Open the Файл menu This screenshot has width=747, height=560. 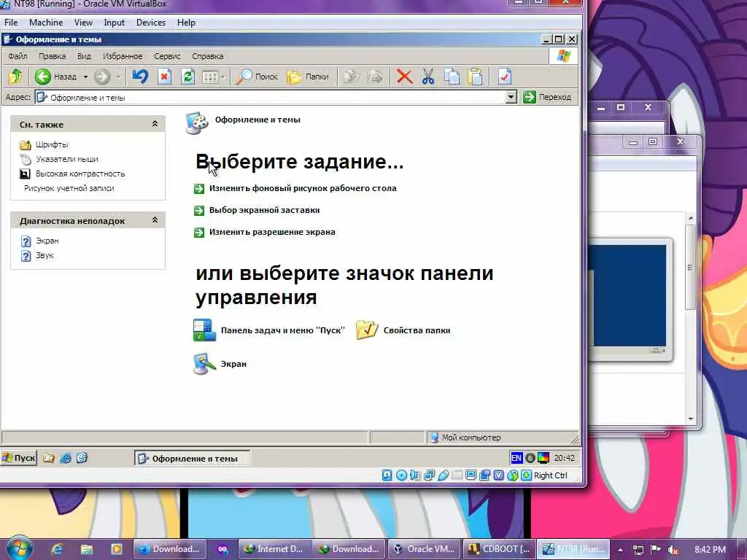point(18,56)
